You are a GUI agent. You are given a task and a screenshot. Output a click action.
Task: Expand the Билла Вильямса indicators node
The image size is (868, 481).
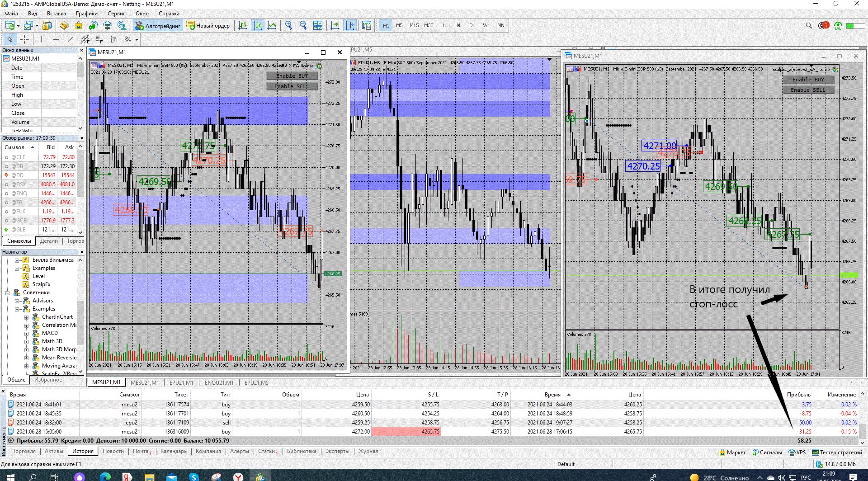coord(17,260)
